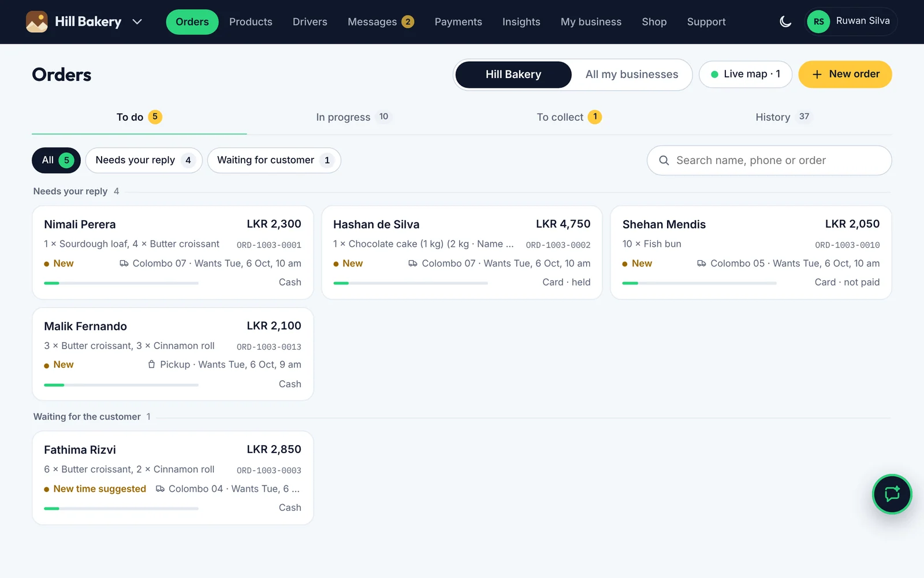The height and width of the screenshot is (578, 924).
Task: Click progress bar on Fathima Rizvi's order
Action: (x=121, y=509)
